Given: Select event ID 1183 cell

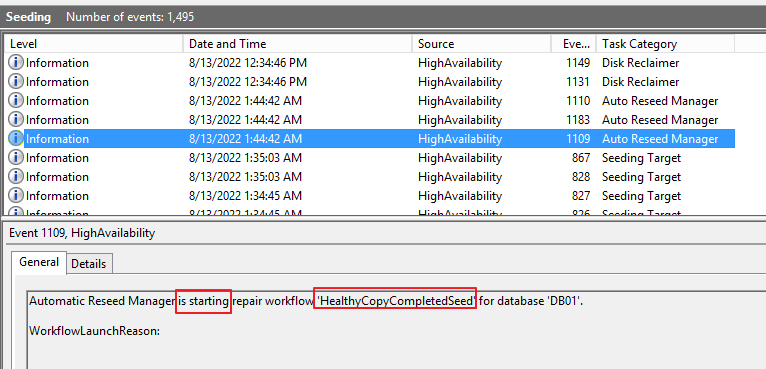Looking at the screenshot, I should click(578, 120).
